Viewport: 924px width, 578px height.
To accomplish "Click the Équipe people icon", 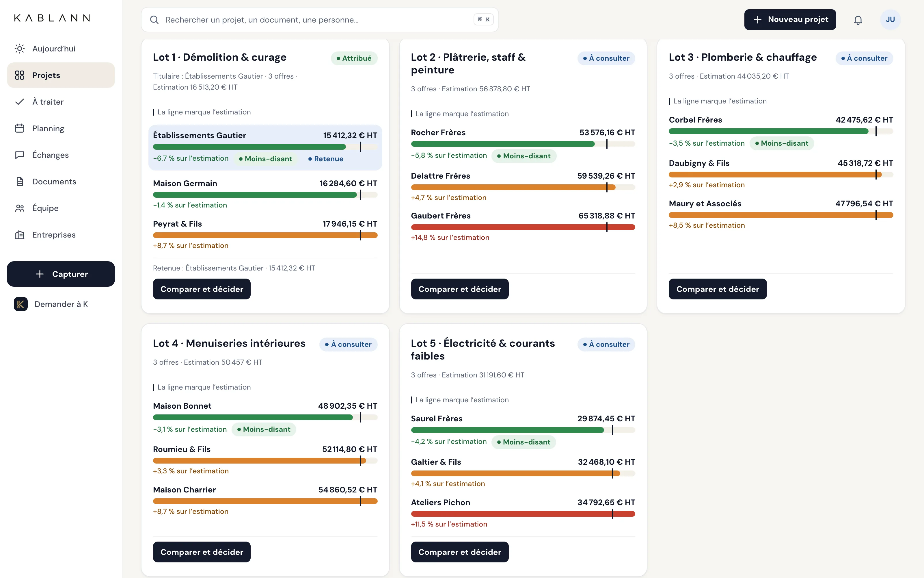I will coord(19,208).
